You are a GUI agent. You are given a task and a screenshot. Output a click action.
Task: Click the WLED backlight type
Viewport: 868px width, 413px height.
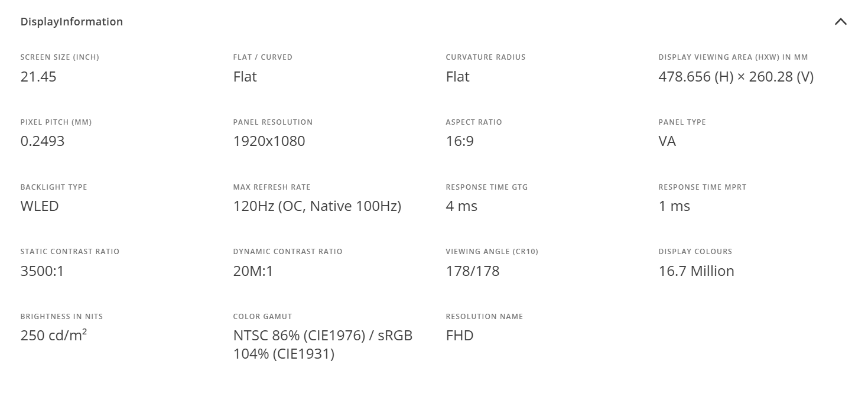point(40,206)
